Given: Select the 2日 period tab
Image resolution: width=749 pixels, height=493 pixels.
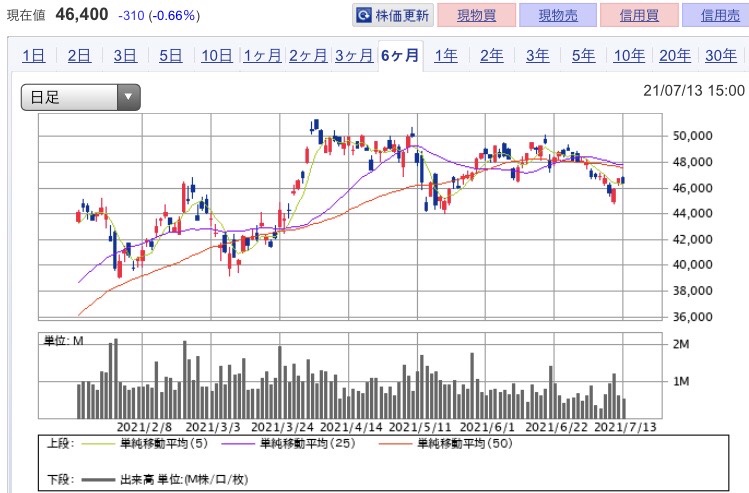Looking at the screenshot, I should click(x=79, y=56).
